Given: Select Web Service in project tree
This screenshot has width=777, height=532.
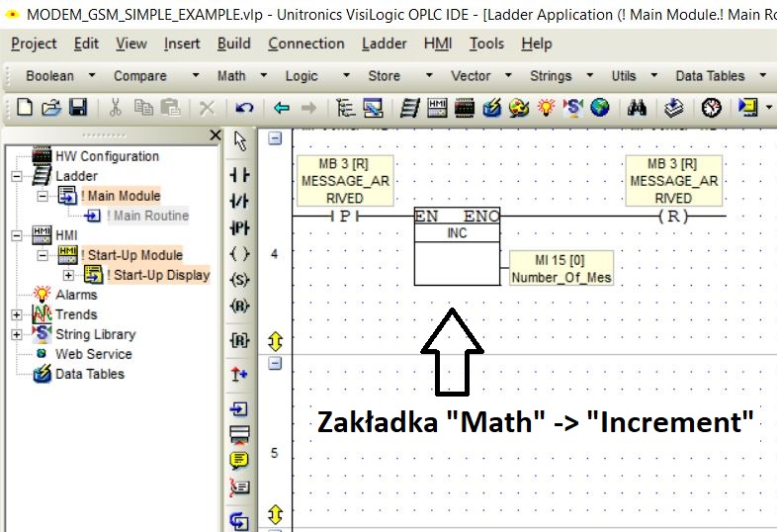Looking at the screenshot, I should click(94, 354).
